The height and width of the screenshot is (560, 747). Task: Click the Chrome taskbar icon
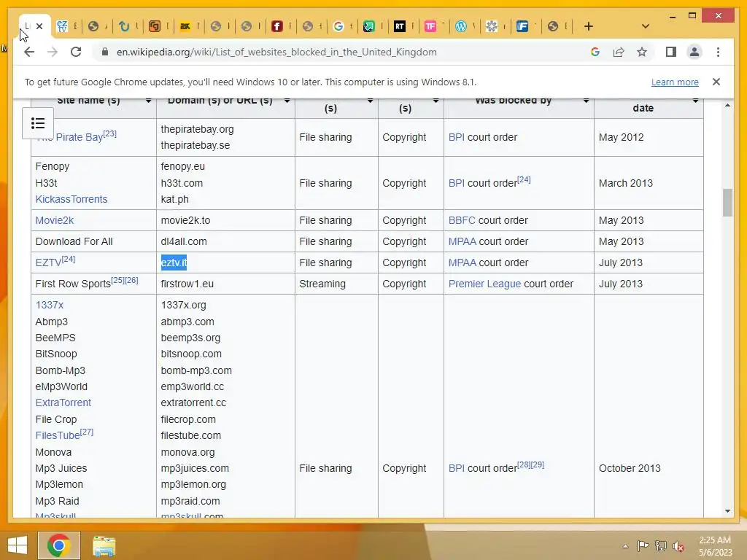[59, 545]
